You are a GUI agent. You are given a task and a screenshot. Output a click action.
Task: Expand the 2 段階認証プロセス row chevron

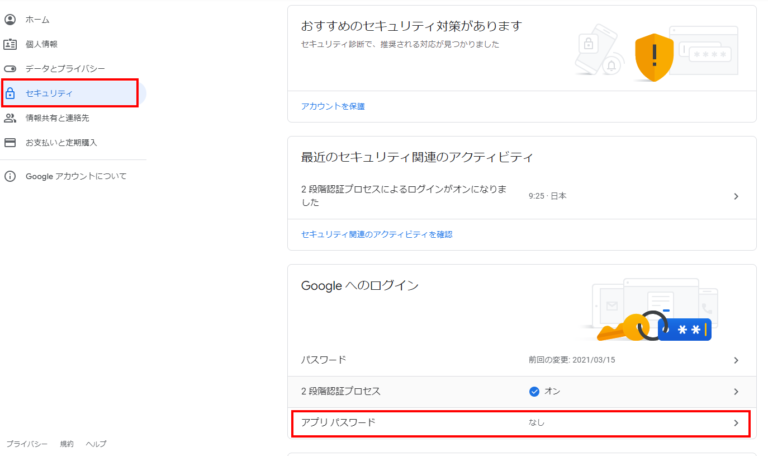736,391
